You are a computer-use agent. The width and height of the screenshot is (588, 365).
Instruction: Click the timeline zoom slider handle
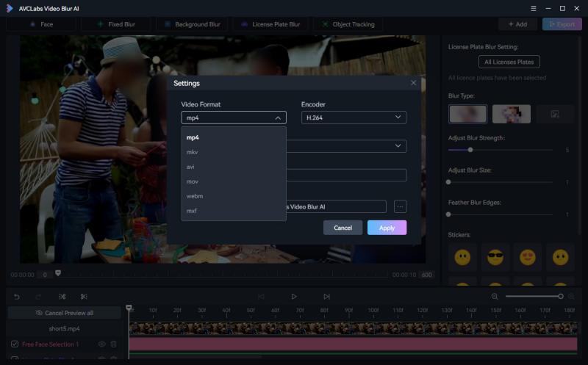coord(561,297)
